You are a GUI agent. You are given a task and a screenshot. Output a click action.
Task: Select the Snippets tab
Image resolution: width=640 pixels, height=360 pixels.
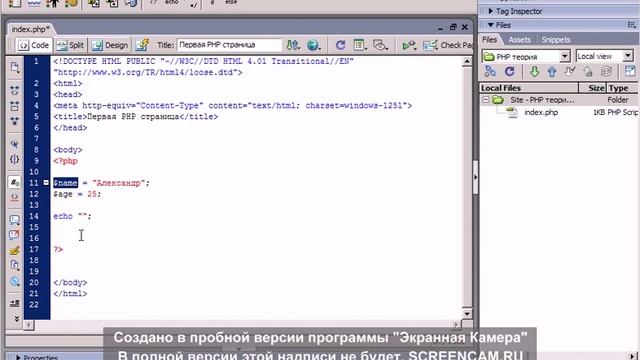pyautogui.click(x=556, y=40)
